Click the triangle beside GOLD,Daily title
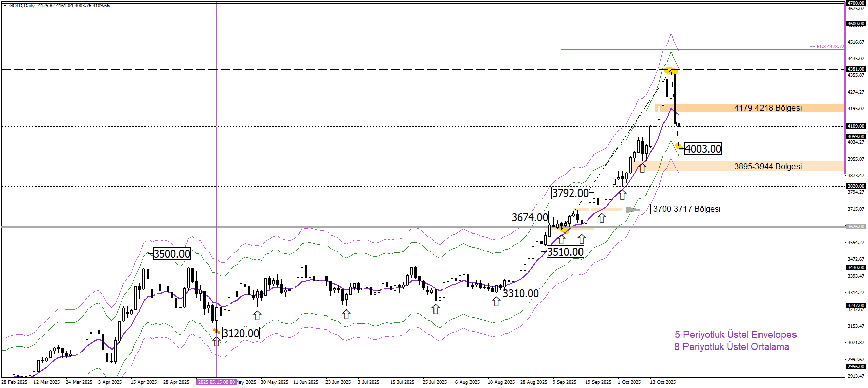This screenshot has height=388, width=868. click(x=5, y=6)
